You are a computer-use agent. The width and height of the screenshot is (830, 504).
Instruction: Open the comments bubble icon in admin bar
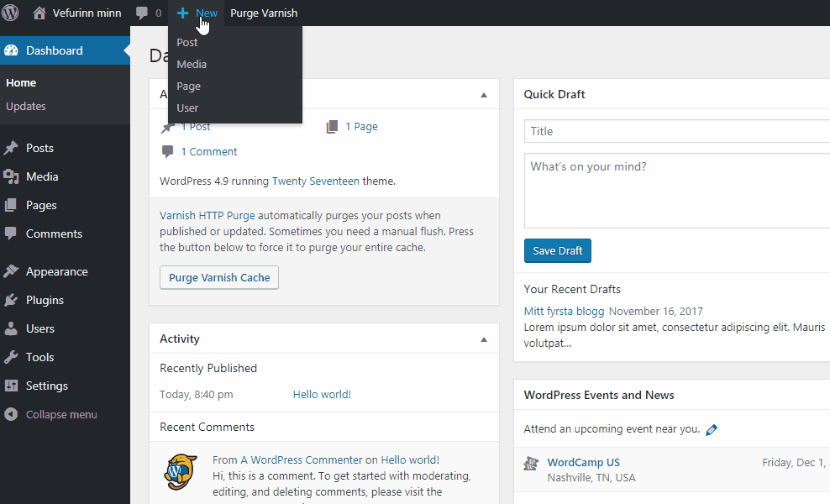[x=142, y=13]
